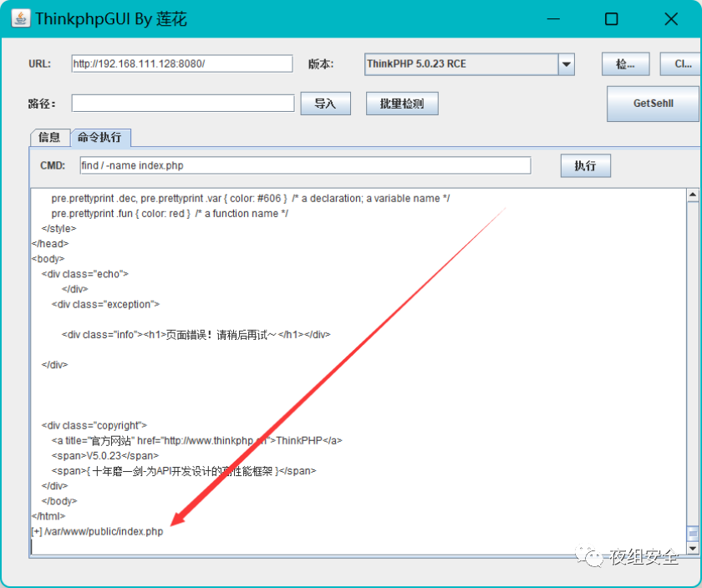Select the ThinkPHP 5.0.23 RCE combo box
702x588 pixels.
point(469,64)
